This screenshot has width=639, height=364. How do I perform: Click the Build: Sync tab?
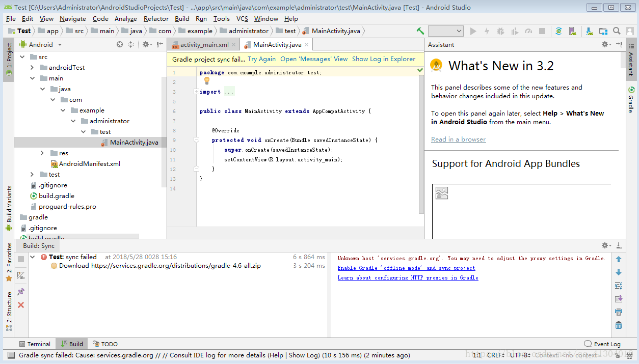(39, 245)
